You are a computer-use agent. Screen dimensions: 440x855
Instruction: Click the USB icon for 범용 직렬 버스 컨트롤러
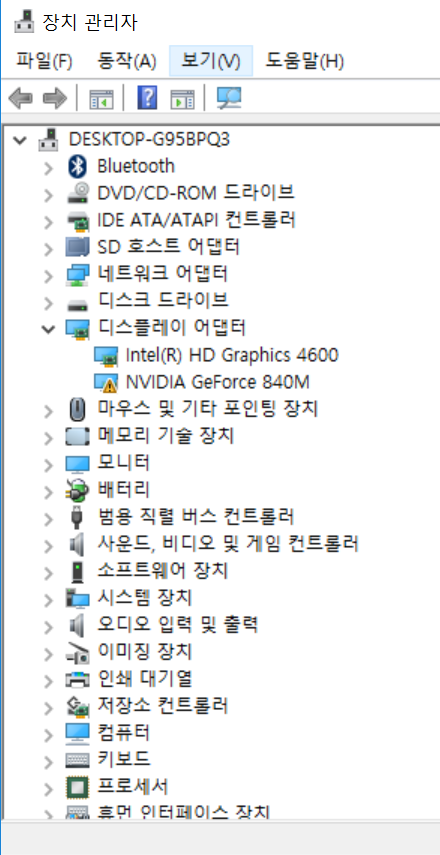click(x=78, y=517)
